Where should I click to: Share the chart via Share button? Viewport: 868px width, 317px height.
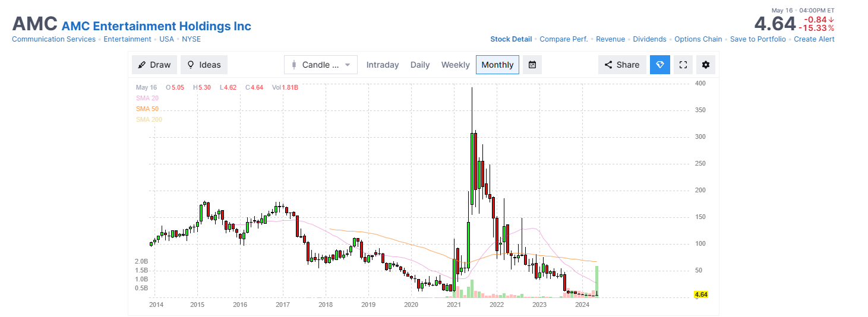(x=623, y=65)
